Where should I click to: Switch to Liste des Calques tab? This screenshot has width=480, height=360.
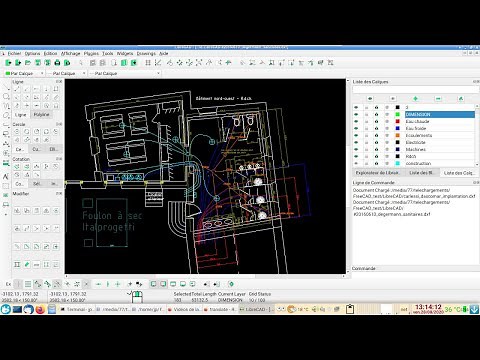(x=459, y=173)
